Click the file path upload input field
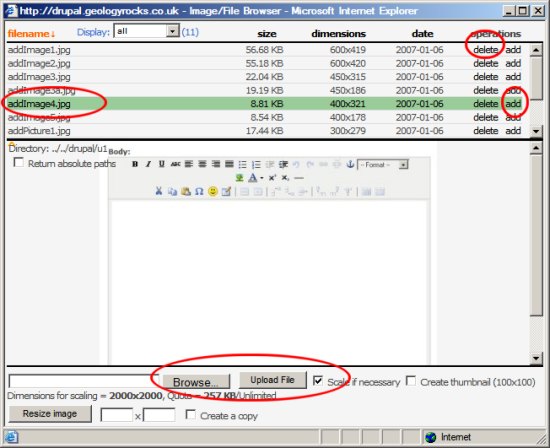The height and width of the screenshot is (448, 550). tap(85, 381)
